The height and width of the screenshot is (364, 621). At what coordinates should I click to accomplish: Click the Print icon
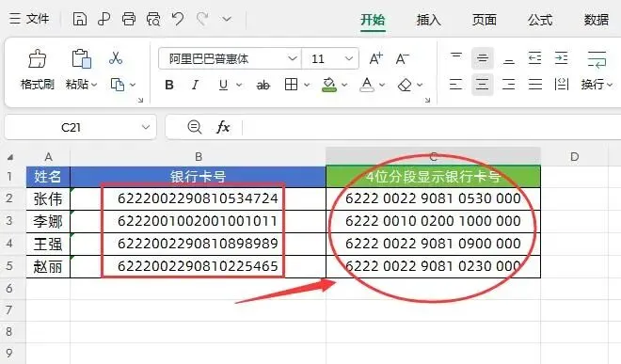tap(129, 19)
